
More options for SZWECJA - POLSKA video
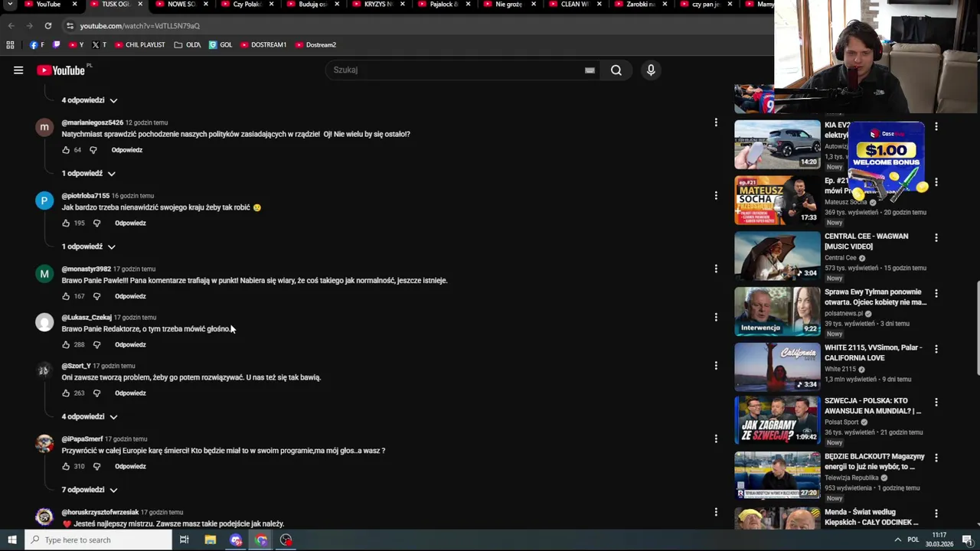(936, 403)
